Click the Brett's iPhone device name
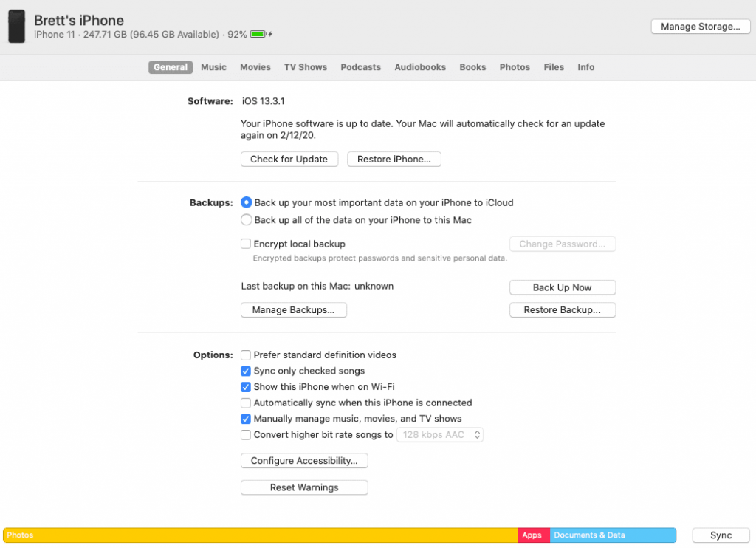The image size is (756, 548). click(x=78, y=20)
